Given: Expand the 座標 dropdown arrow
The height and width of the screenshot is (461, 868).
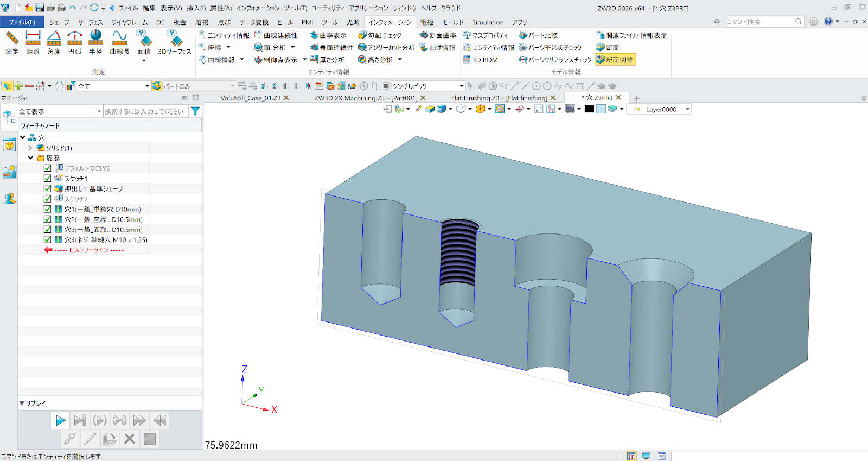Looking at the screenshot, I should click(228, 48).
